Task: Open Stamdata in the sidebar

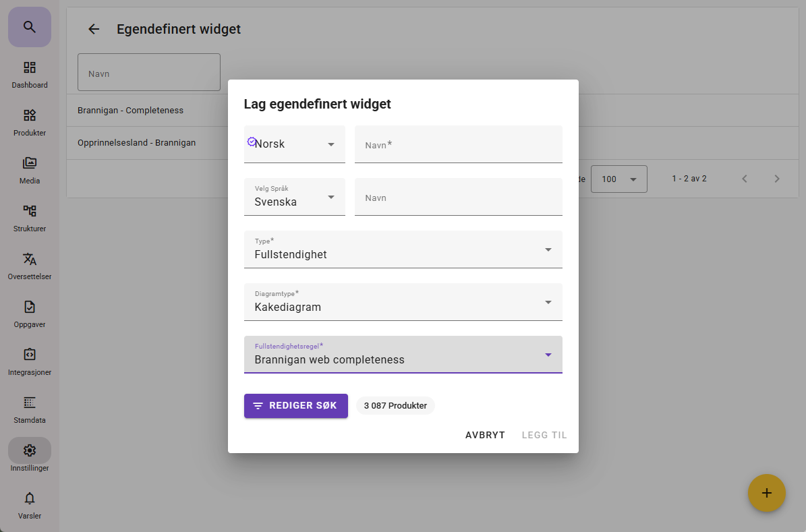Action: 30,403
